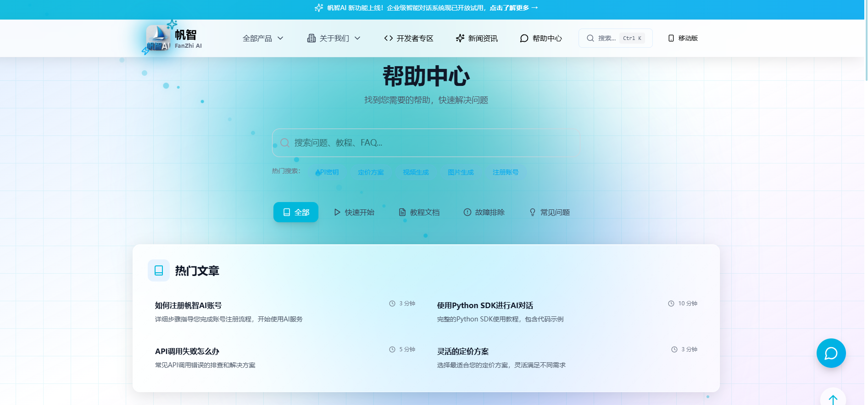Click the book icon beside 热门文章
This screenshot has width=868, height=405.
coord(159,270)
